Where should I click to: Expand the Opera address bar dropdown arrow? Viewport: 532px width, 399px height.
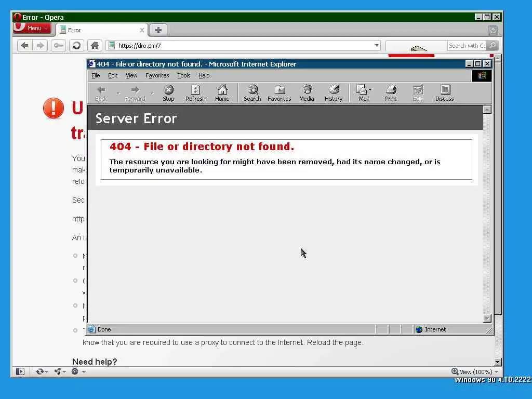[377, 46]
